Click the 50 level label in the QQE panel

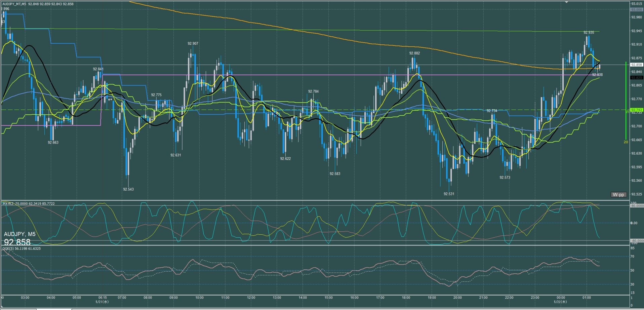coord(633,270)
